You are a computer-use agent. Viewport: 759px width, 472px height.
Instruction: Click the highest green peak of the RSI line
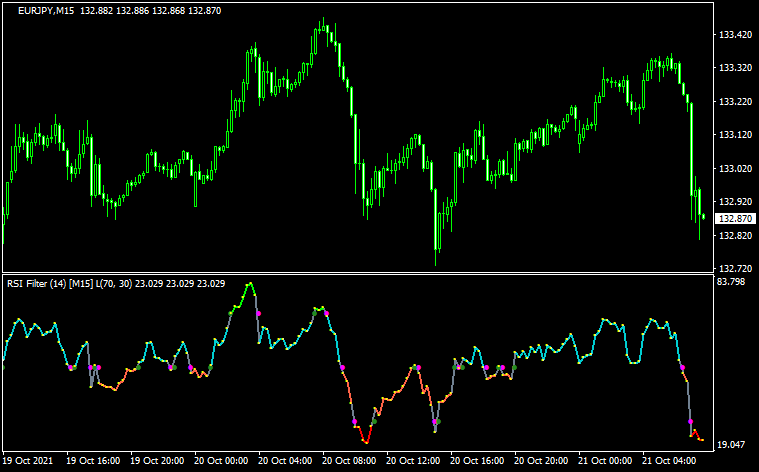[x=250, y=284]
